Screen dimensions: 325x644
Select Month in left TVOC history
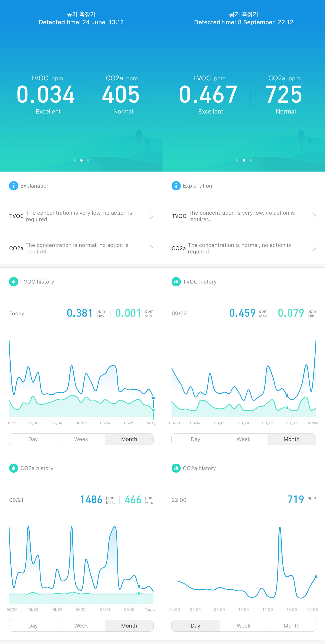click(129, 439)
